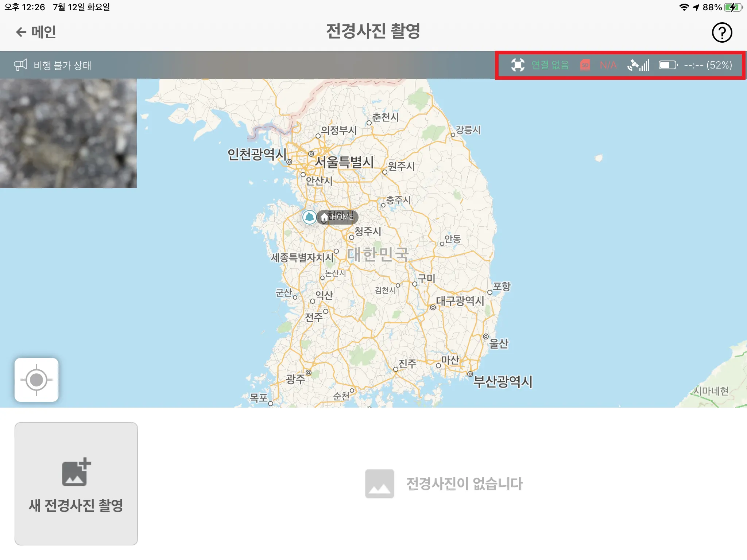Image resolution: width=747 pixels, height=560 pixels.
Task: Tap the drone battery level icon
Action: click(x=668, y=65)
